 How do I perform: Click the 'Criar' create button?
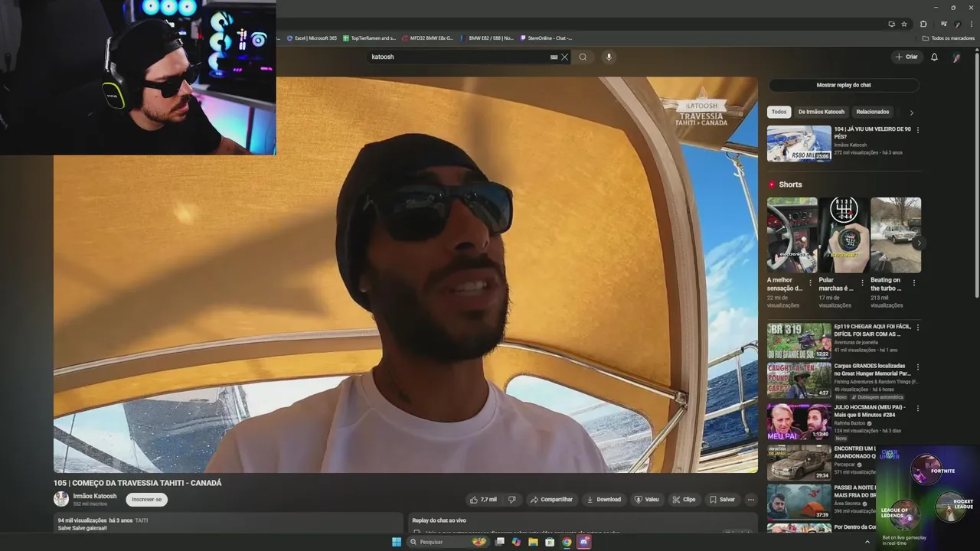point(906,57)
